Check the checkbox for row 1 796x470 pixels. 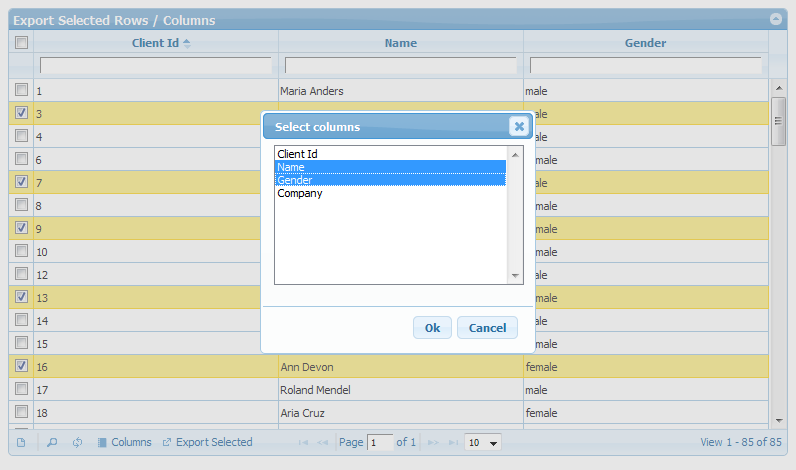(21, 90)
